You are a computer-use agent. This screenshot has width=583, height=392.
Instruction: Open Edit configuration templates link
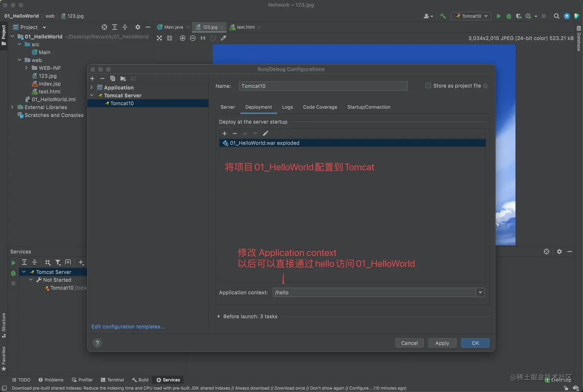128,326
